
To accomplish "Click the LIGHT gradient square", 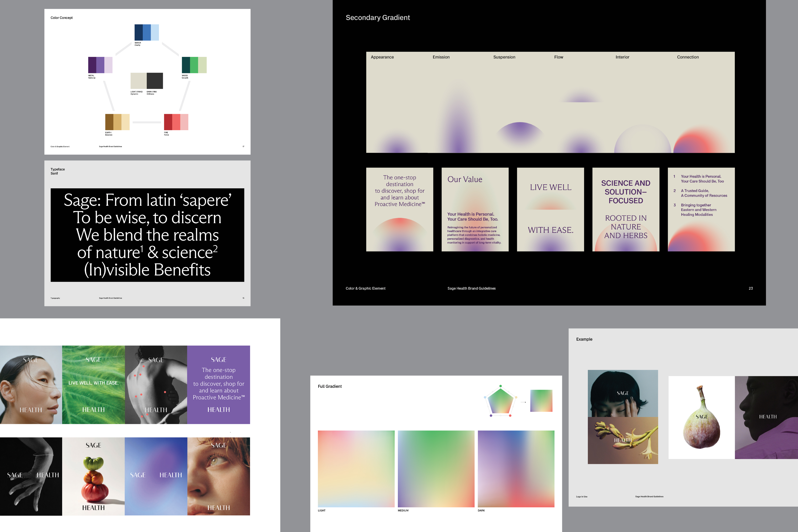I will click(356, 469).
